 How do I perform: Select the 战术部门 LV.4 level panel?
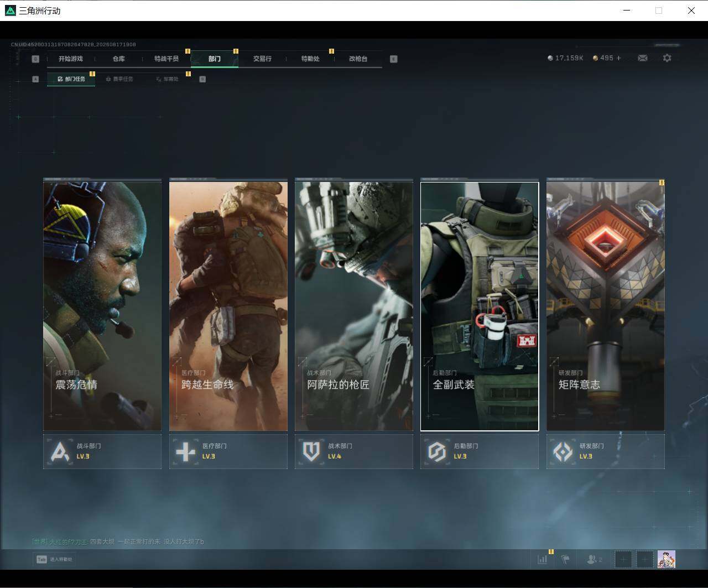[354, 451]
